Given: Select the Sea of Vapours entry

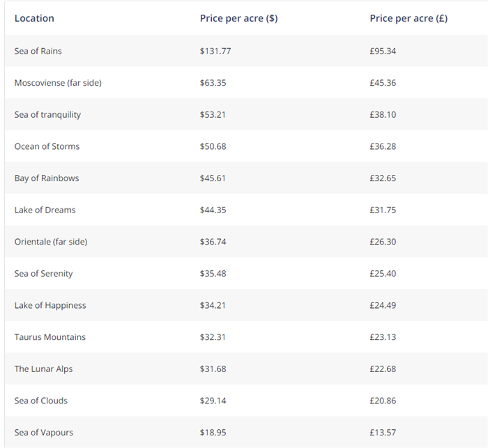Looking at the screenshot, I should pos(43,433).
